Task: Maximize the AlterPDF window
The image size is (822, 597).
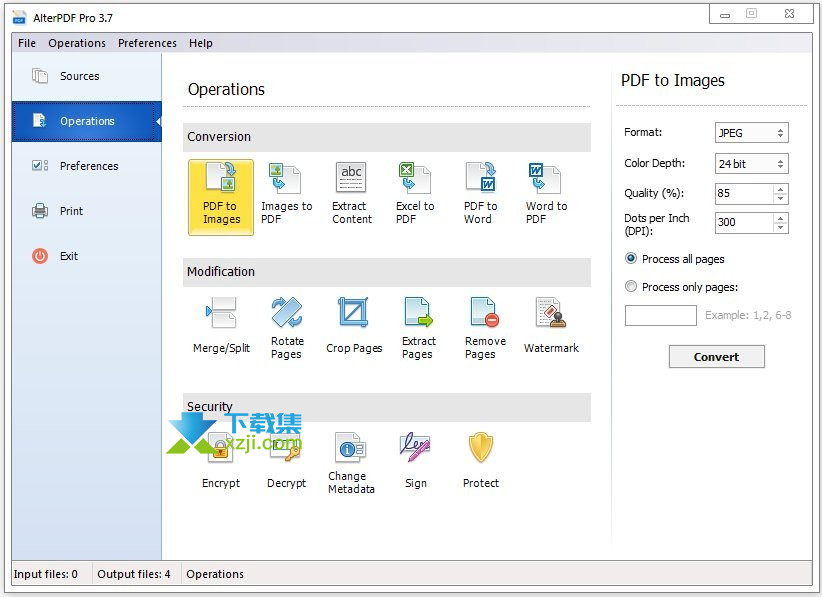Action: pyautogui.click(x=751, y=14)
